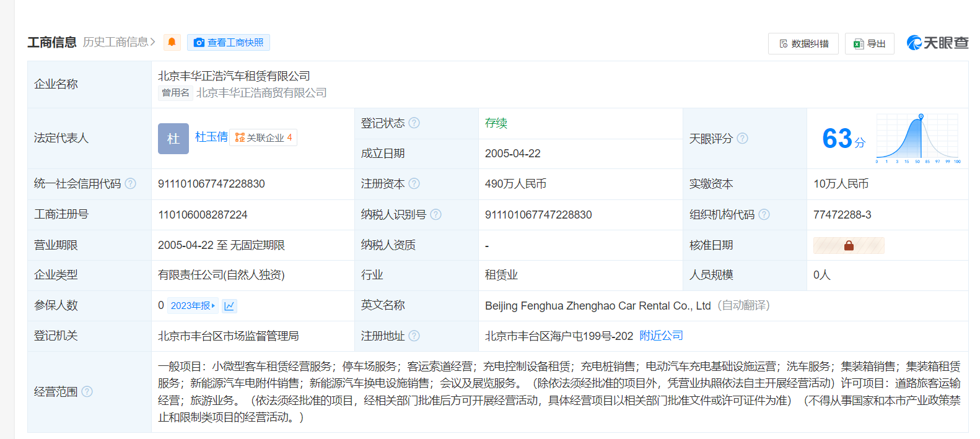The width and height of the screenshot is (980, 439).
Task: View 关联企业 4 tag
Action: pos(263,137)
